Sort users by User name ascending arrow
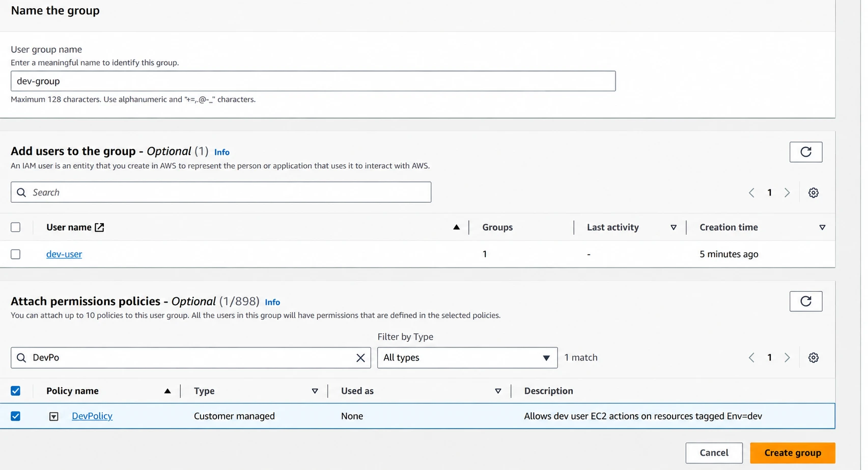 [x=456, y=228]
